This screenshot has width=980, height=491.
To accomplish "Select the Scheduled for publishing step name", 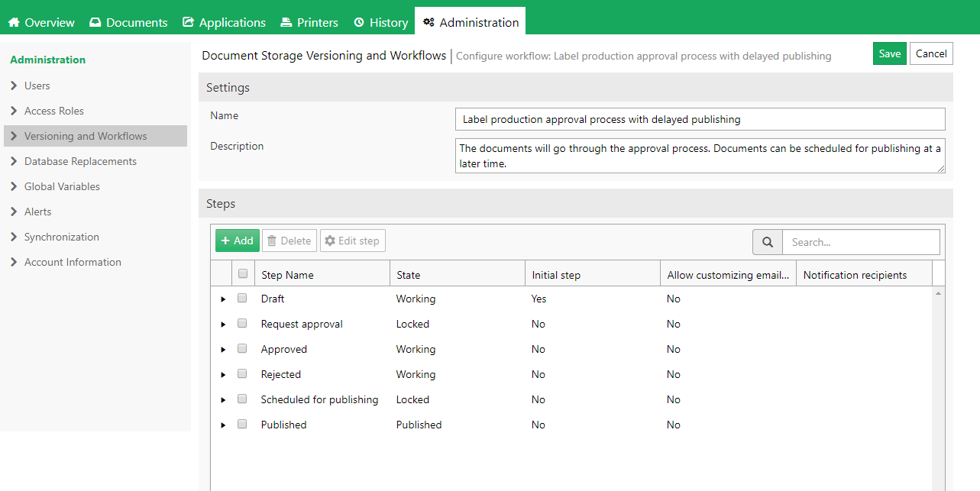I will 319,399.
